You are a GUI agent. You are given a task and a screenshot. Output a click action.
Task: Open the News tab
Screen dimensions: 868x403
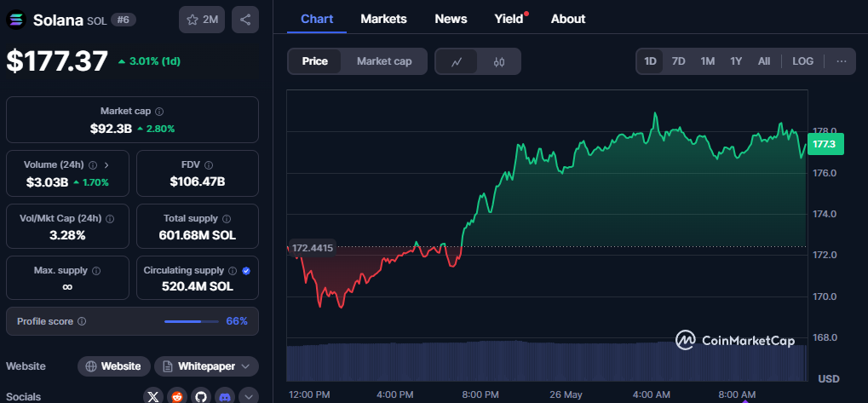tap(451, 19)
